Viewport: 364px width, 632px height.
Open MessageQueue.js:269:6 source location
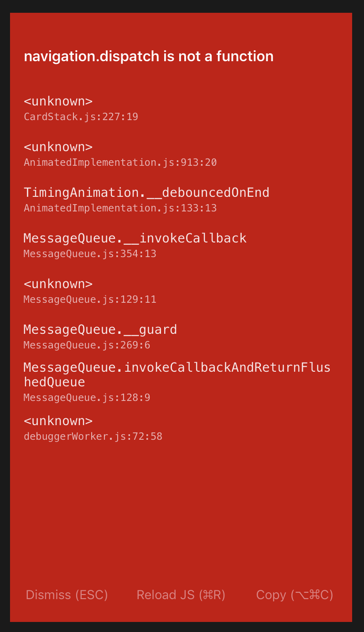point(86,345)
